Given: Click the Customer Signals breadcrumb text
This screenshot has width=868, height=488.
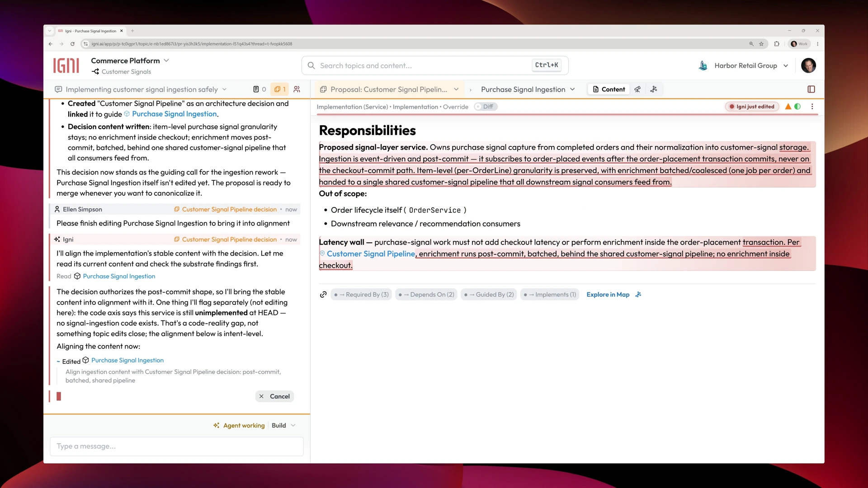Looking at the screenshot, I should pyautogui.click(x=126, y=71).
